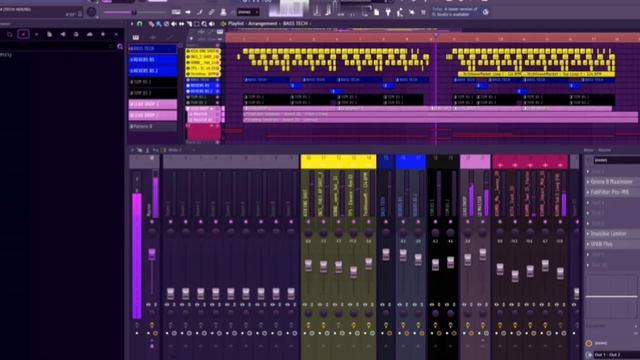Select the Draw pencil tool in playlist
Viewport: 640px width, 360px height.
[x=151, y=24]
